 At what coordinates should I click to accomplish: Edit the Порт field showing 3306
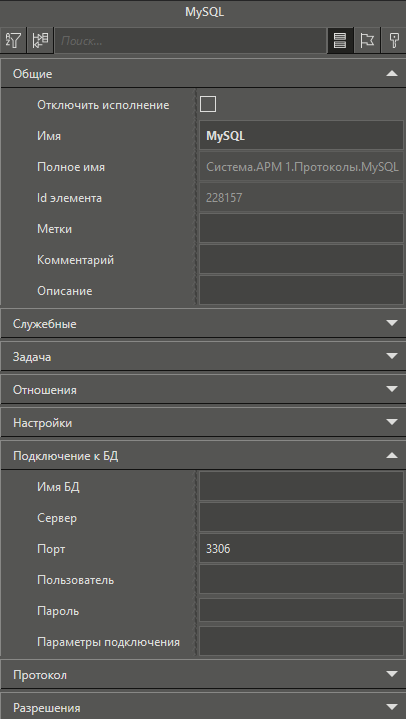coord(301,548)
